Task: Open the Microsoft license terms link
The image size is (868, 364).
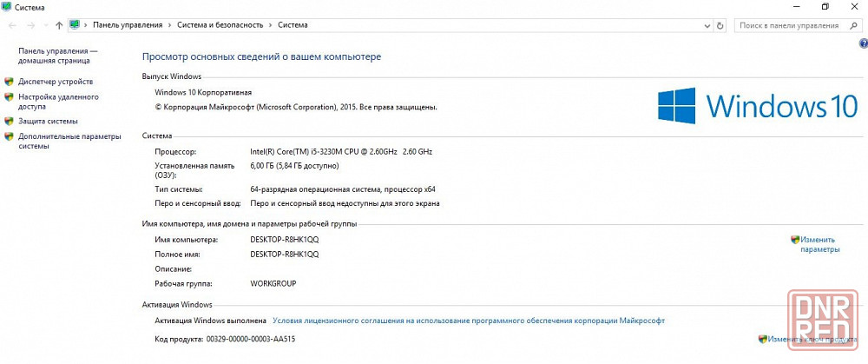Action: click(x=469, y=321)
